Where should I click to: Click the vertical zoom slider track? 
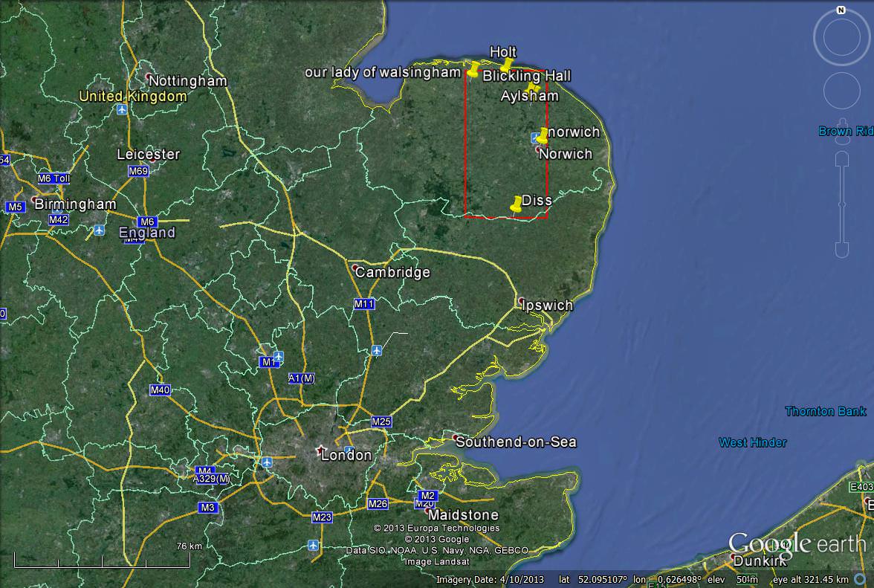coord(841,204)
